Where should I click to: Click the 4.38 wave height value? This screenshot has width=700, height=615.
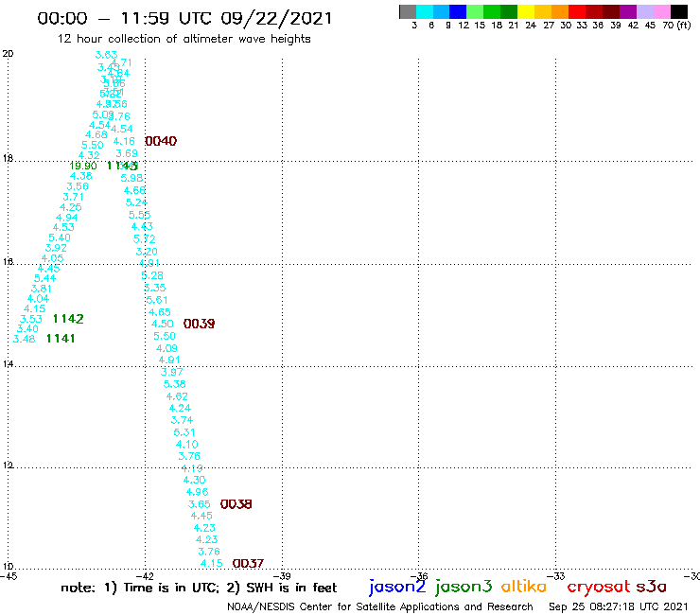pyautogui.click(x=80, y=176)
